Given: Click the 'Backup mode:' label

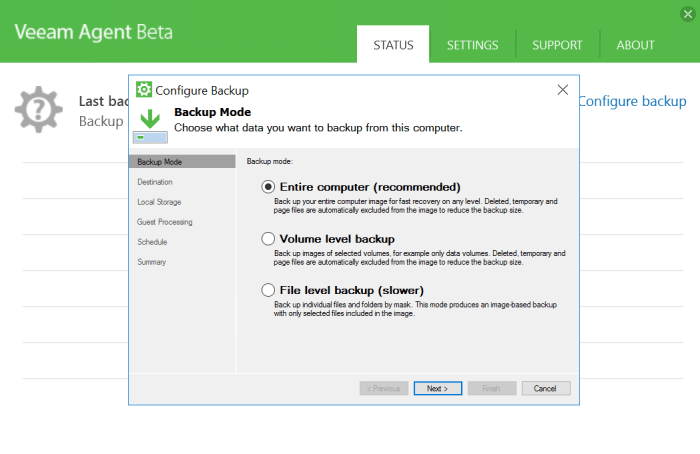Looking at the screenshot, I should coord(270,161).
